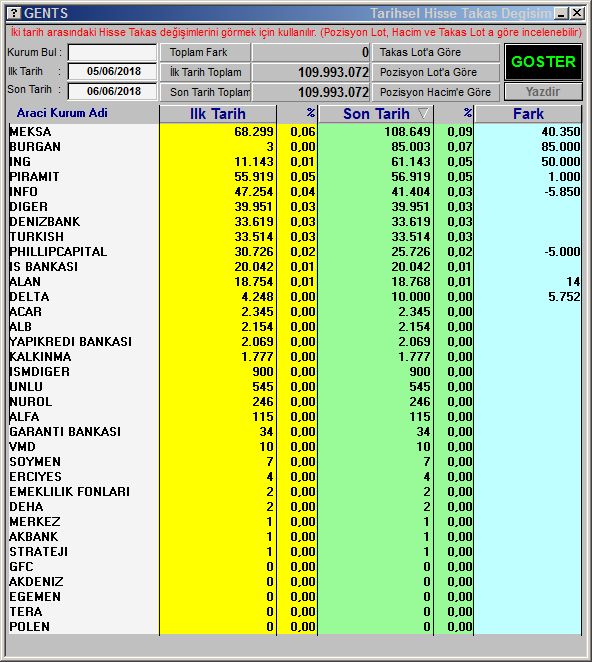Click the GOSTER button

543,62
